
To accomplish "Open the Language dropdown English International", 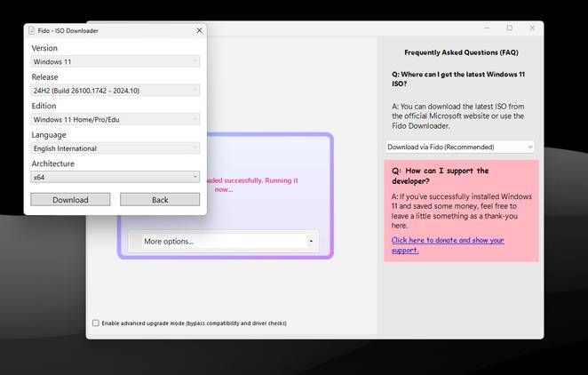I will [115, 148].
